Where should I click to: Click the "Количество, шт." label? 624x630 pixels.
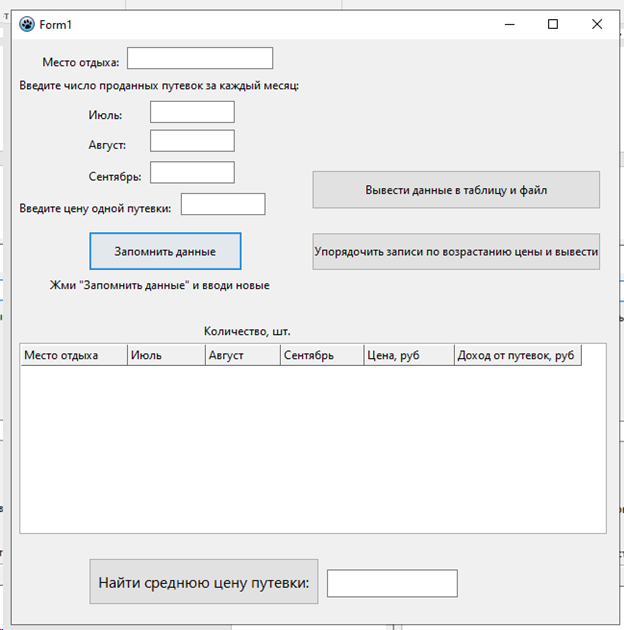coord(247,331)
